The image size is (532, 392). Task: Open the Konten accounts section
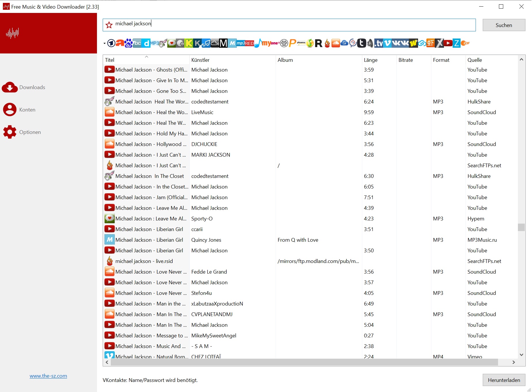click(x=19, y=109)
